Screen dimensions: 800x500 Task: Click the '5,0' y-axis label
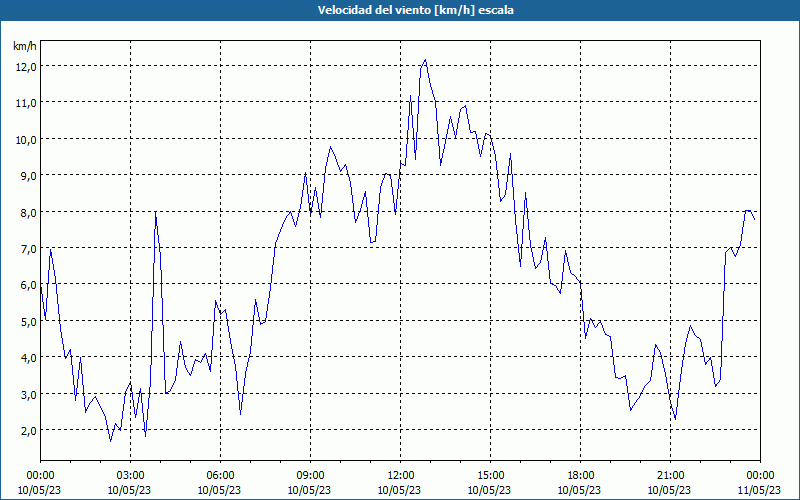29,321
